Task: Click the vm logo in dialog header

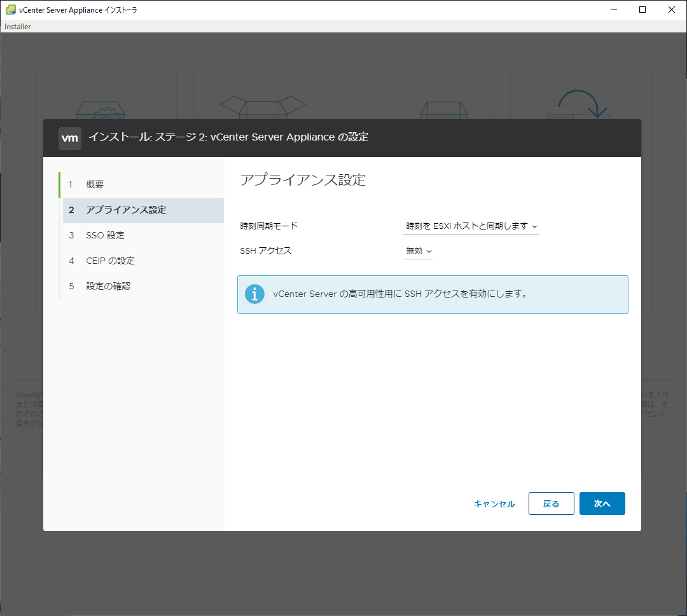Action: coord(70,139)
